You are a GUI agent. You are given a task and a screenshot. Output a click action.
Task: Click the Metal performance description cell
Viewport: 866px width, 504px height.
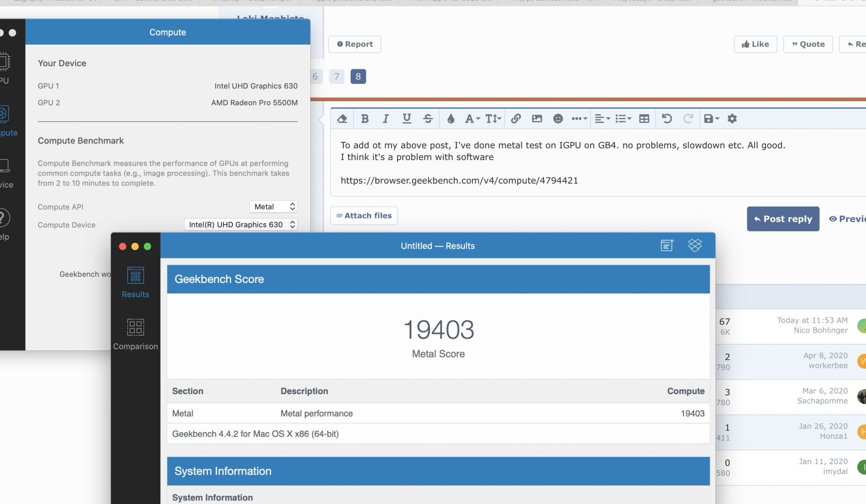[x=317, y=414]
